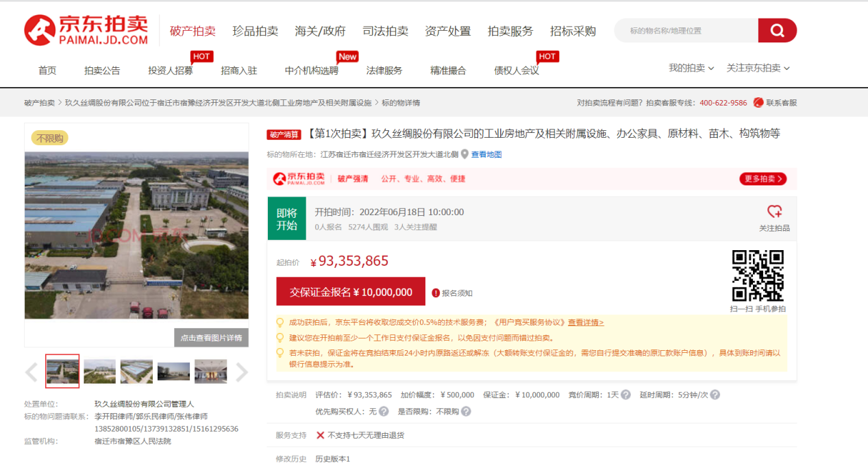Click the 即将开始 green status box

pyautogui.click(x=286, y=219)
